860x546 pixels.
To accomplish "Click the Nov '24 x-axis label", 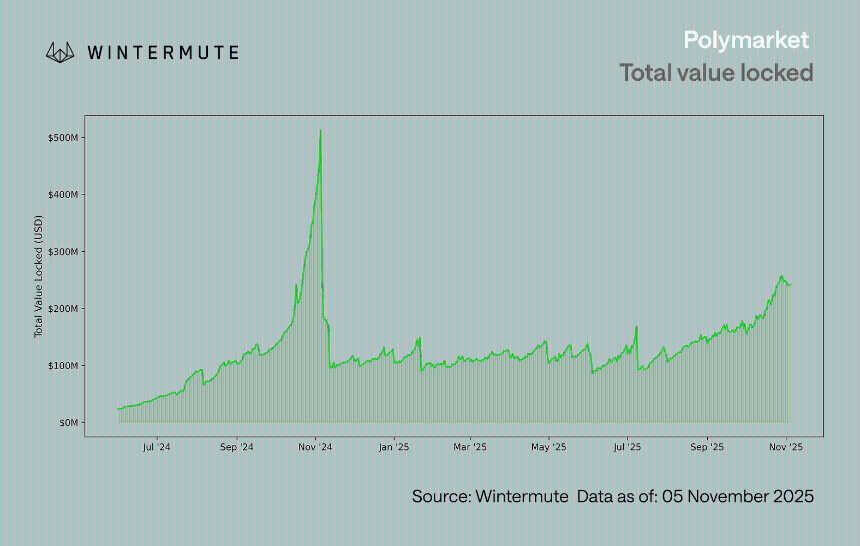I will click(x=315, y=447).
